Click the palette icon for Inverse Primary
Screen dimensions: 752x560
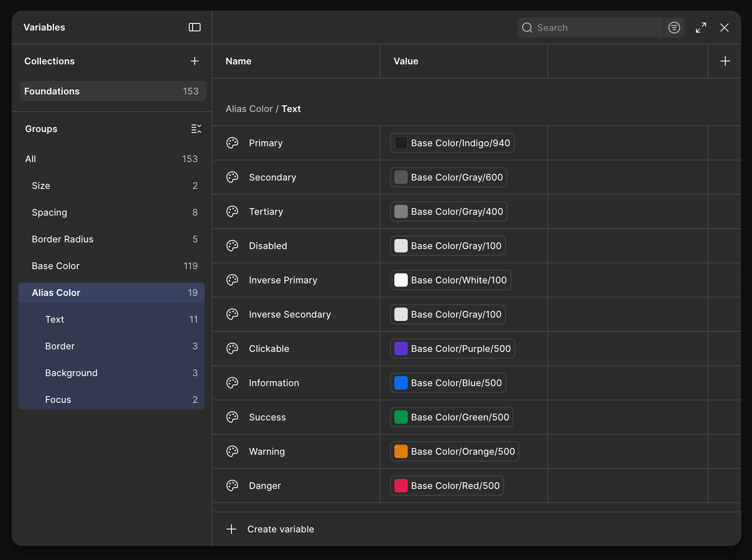[232, 280]
